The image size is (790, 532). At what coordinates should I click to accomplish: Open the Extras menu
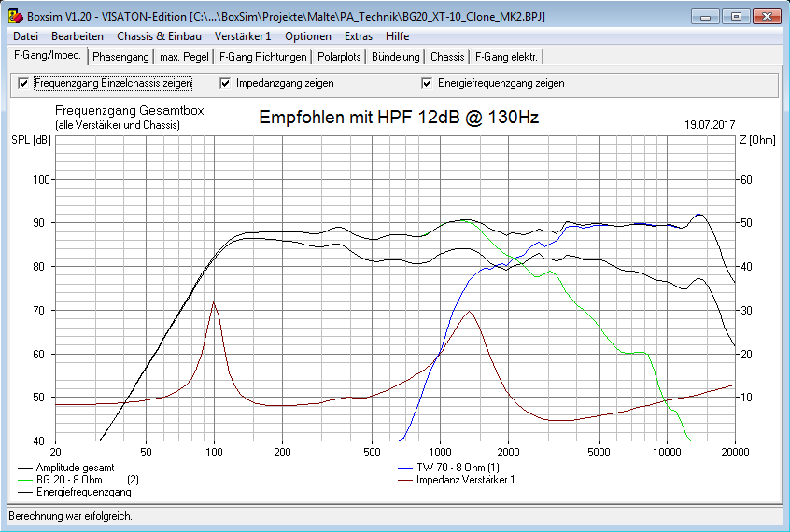point(359,36)
